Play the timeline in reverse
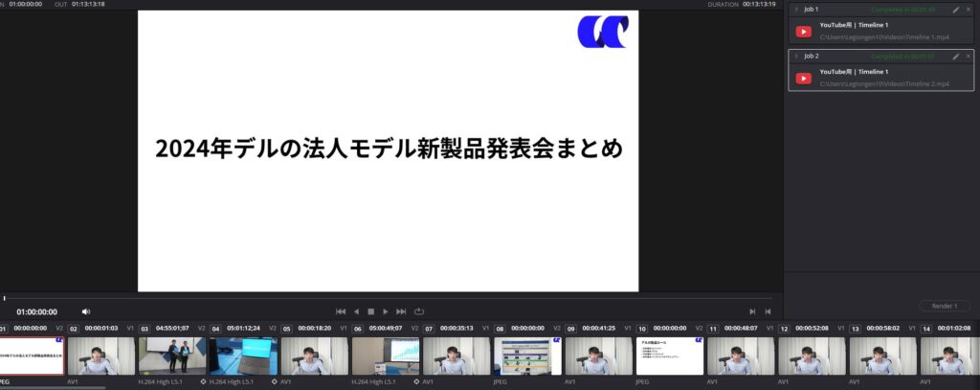The height and width of the screenshot is (390, 980). 356,311
